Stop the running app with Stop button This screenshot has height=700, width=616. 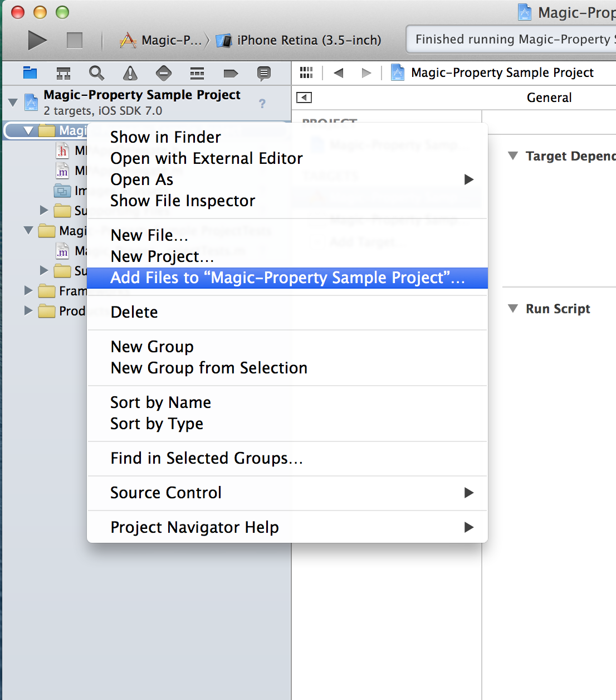75,40
